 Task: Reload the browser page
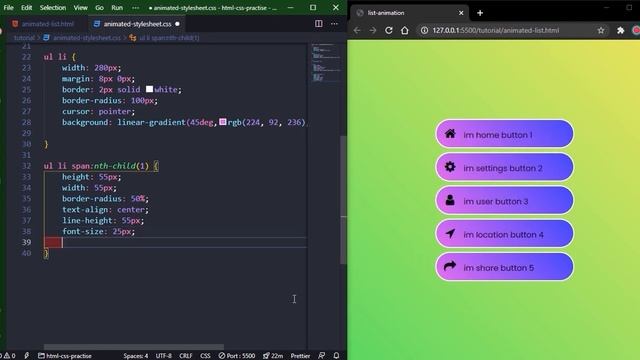coord(389,30)
